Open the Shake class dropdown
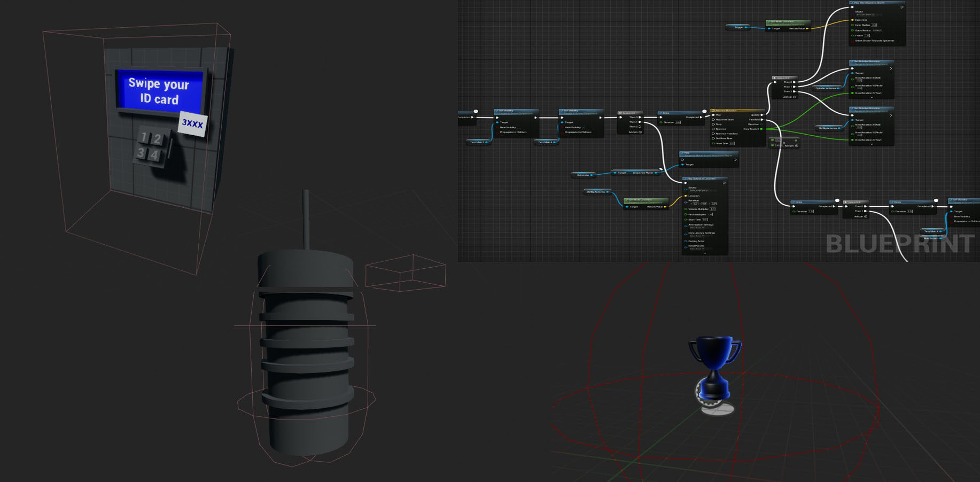The width and height of the screenshot is (980, 482). (x=865, y=15)
